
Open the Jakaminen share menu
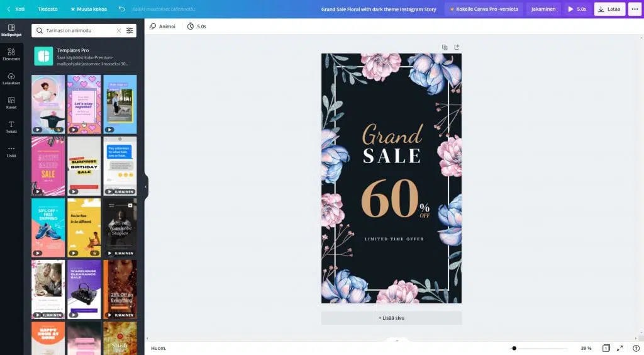click(x=543, y=9)
